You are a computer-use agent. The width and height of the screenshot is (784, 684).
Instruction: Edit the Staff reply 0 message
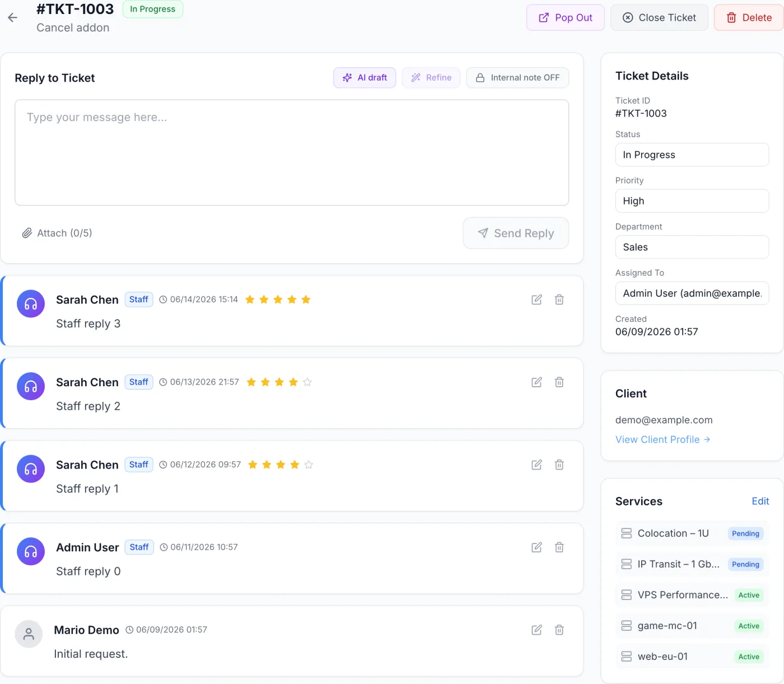coord(536,547)
